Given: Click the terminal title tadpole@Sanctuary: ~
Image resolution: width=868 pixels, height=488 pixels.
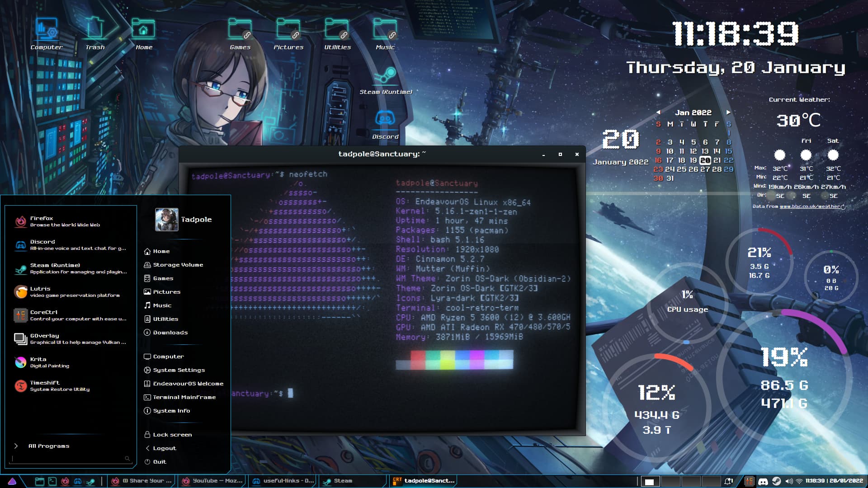Looking at the screenshot, I should pyautogui.click(x=382, y=154).
